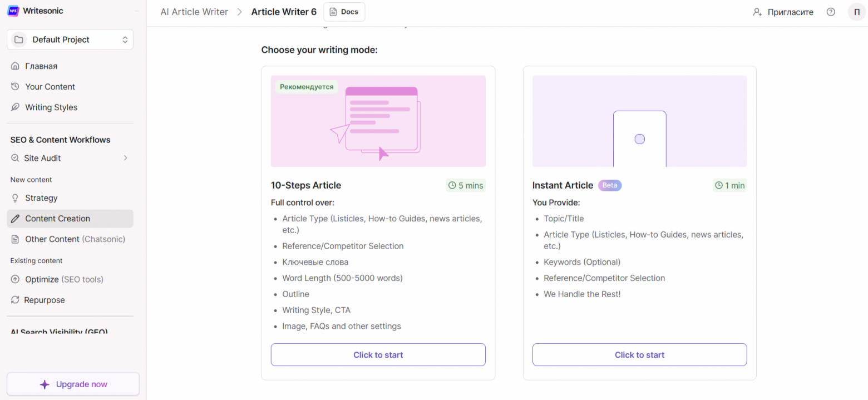Go to AI Article Writer breadcrumb
This screenshot has height=400, width=868.
pos(194,11)
